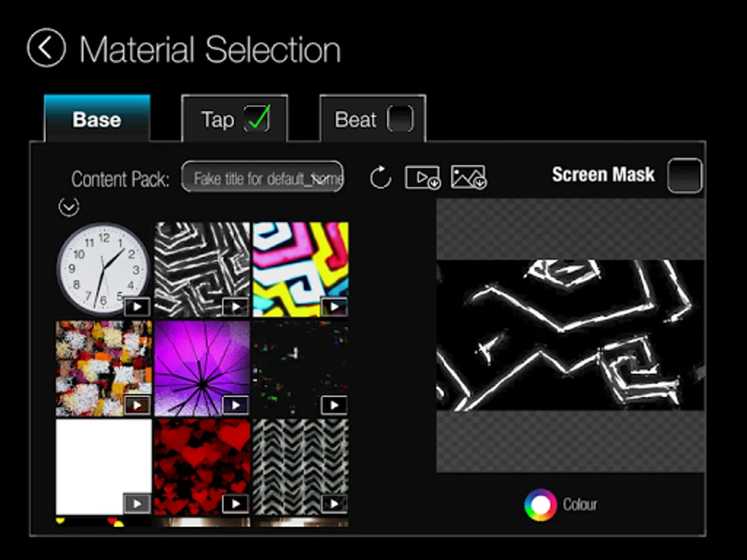Select the grey chevron pattern thumbnail
This screenshot has width=747, height=560.
[x=301, y=467]
